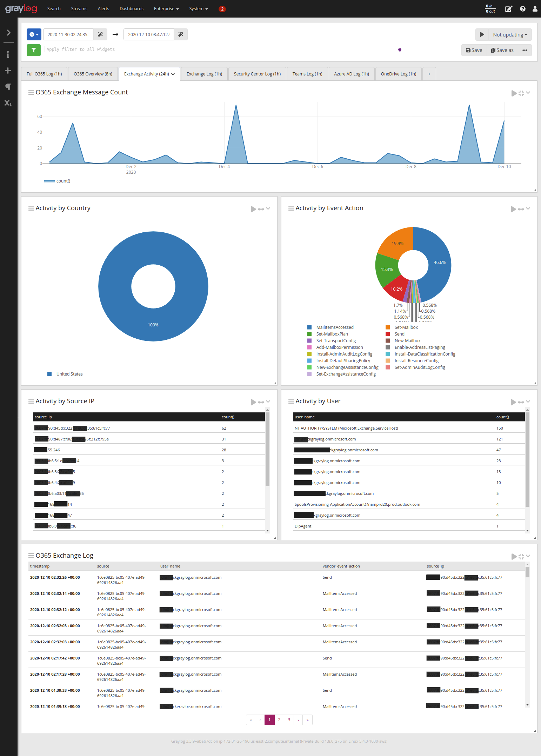Click the start date magic wand icon
The width and height of the screenshot is (541, 756).
[x=100, y=34]
